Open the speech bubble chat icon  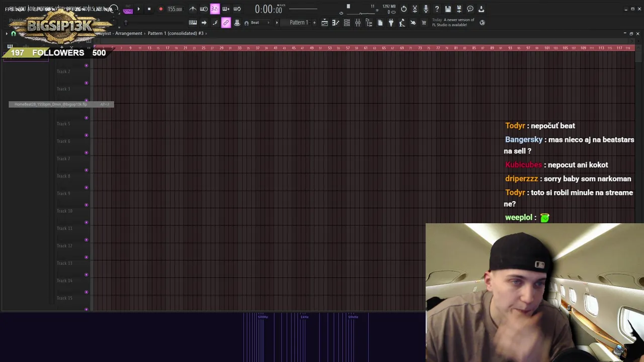[470, 9]
